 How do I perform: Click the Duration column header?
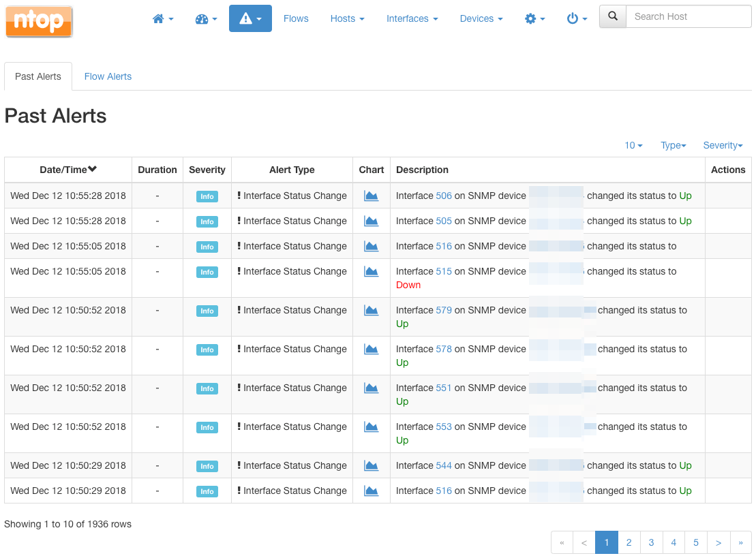[157, 170]
